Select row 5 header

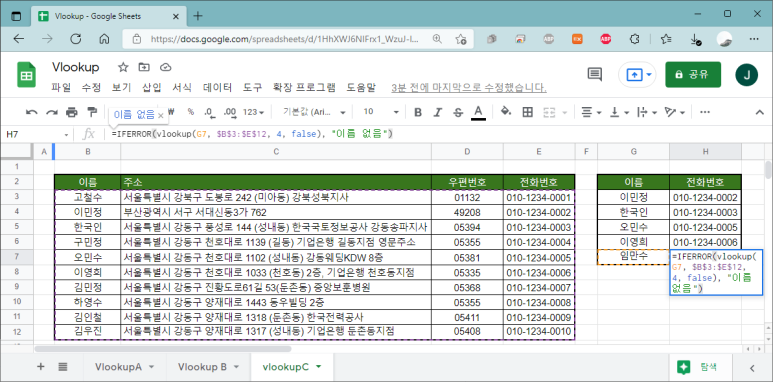pos(16,227)
